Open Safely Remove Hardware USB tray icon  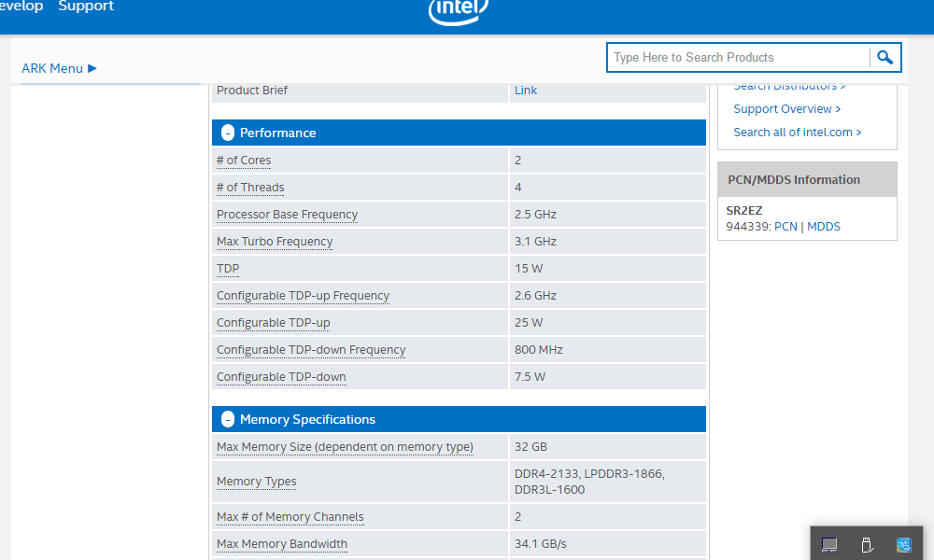[868, 544]
